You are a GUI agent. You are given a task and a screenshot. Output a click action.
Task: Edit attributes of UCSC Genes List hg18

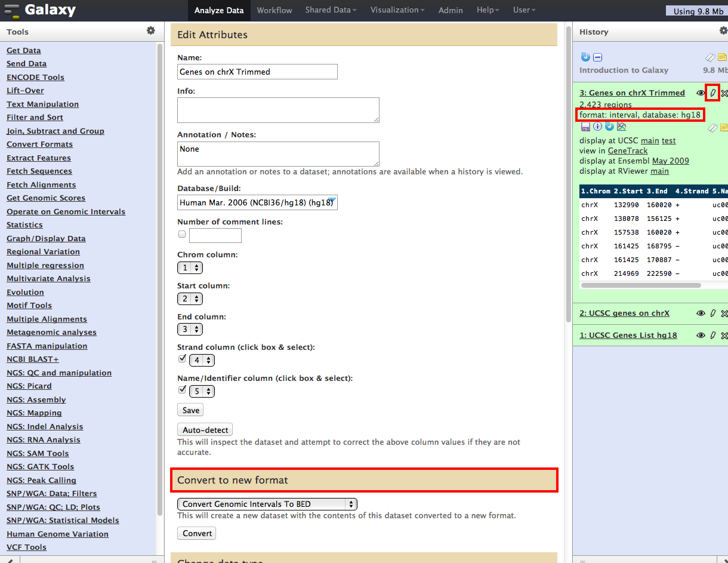712,336
